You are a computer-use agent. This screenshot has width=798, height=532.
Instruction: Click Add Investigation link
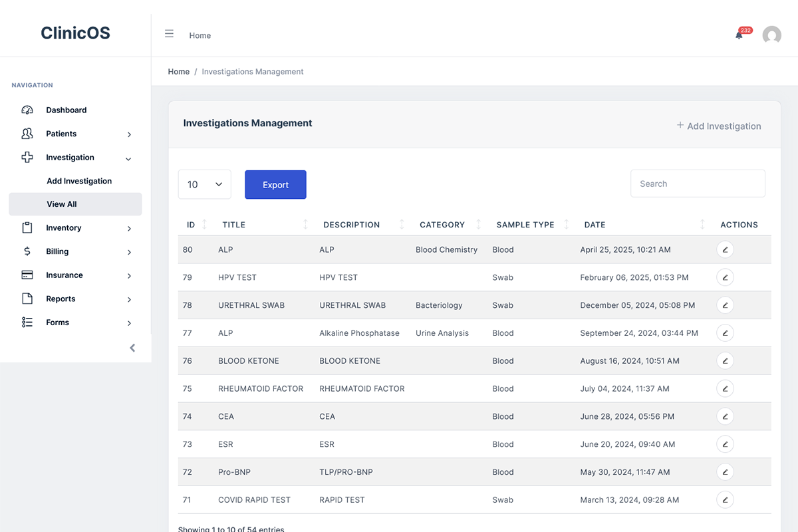pos(720,126)
